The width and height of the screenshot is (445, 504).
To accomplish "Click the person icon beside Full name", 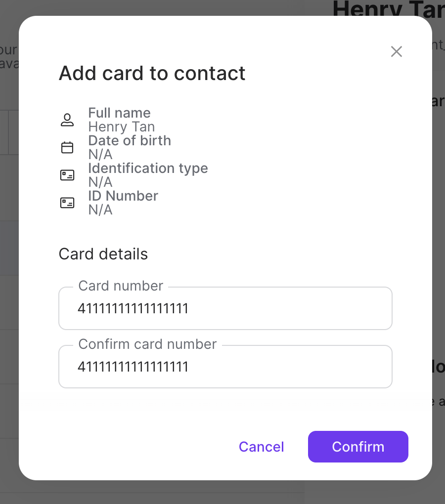I will pyautogui.click(x=67, y=120).
